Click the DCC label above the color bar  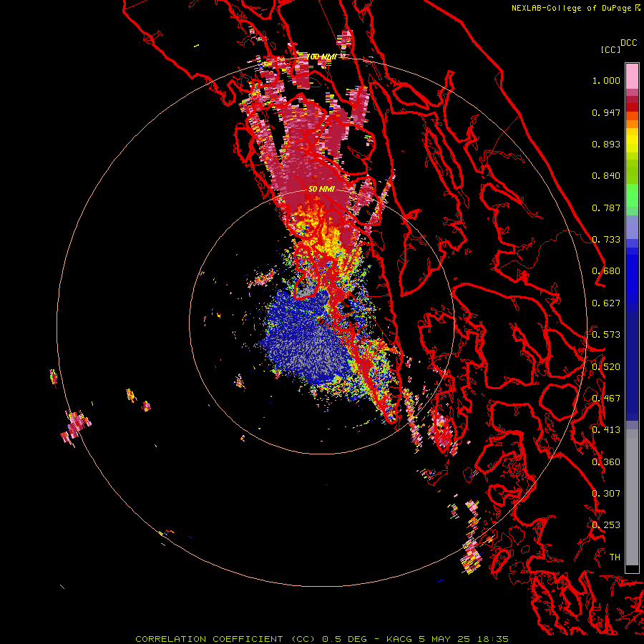coord(629,43)
